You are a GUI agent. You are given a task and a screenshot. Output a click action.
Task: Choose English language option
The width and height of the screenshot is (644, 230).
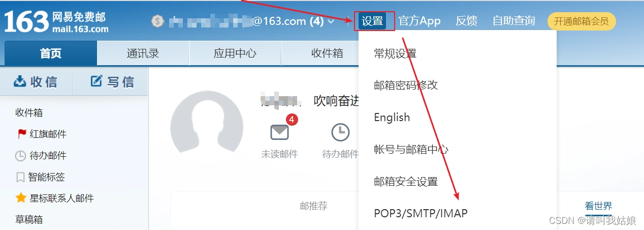392,117
